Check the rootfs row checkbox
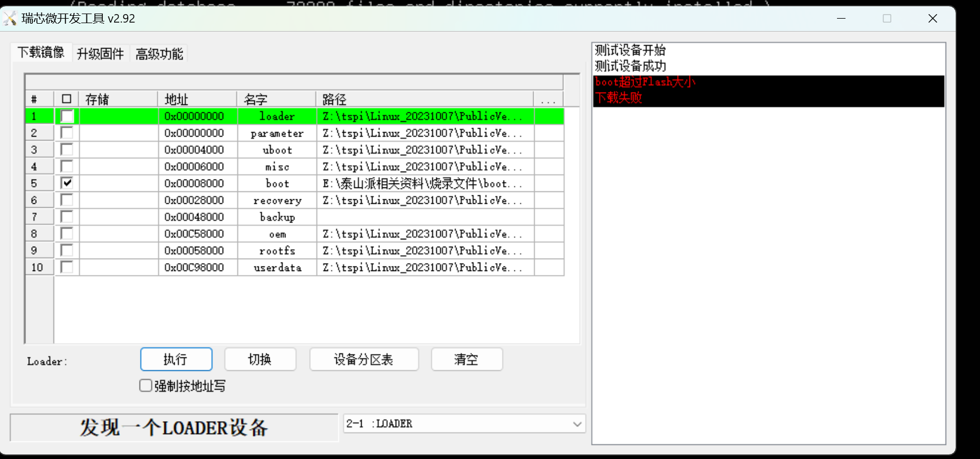Image resolution: width=980 pixels, height=459 pixels. (x=67, y=251)
